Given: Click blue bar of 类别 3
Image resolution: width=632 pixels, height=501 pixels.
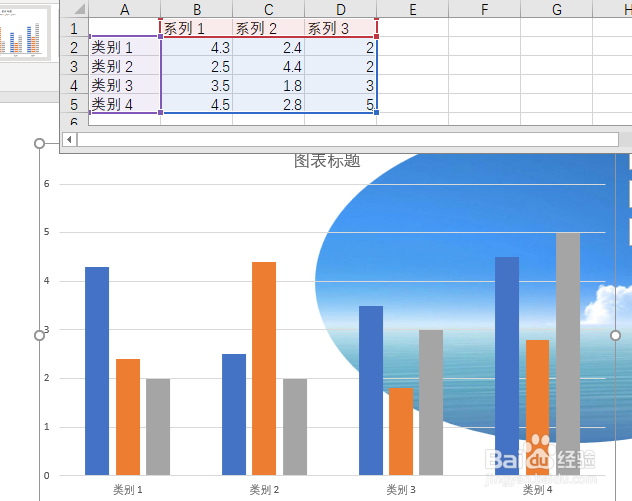Looking at the screenshot, I should [371, 390].
